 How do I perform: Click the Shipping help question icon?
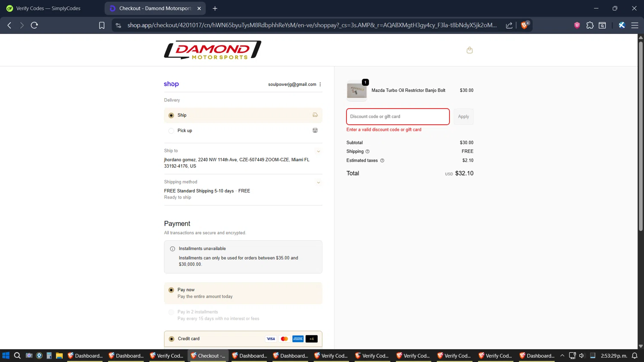(x=368, y=151)
